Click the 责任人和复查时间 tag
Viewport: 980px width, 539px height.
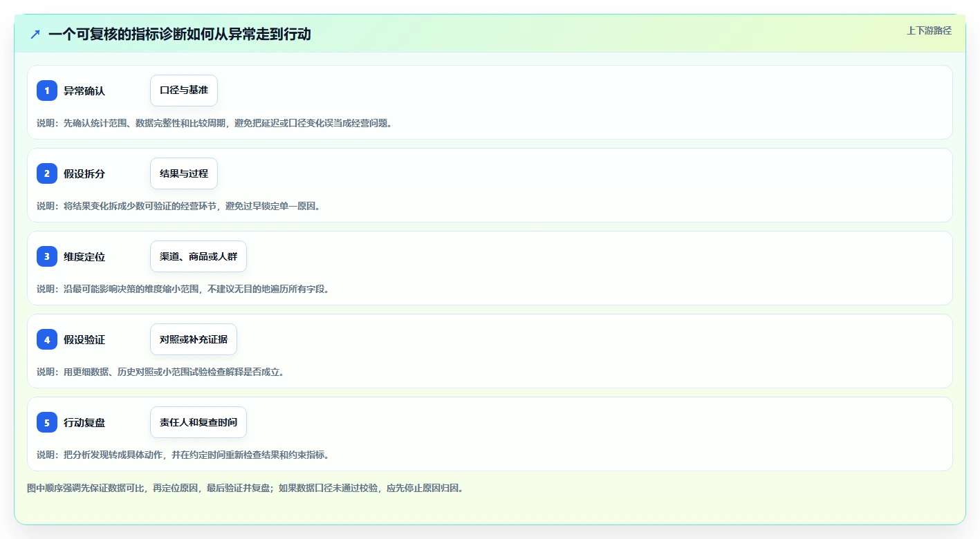point(198,422)
